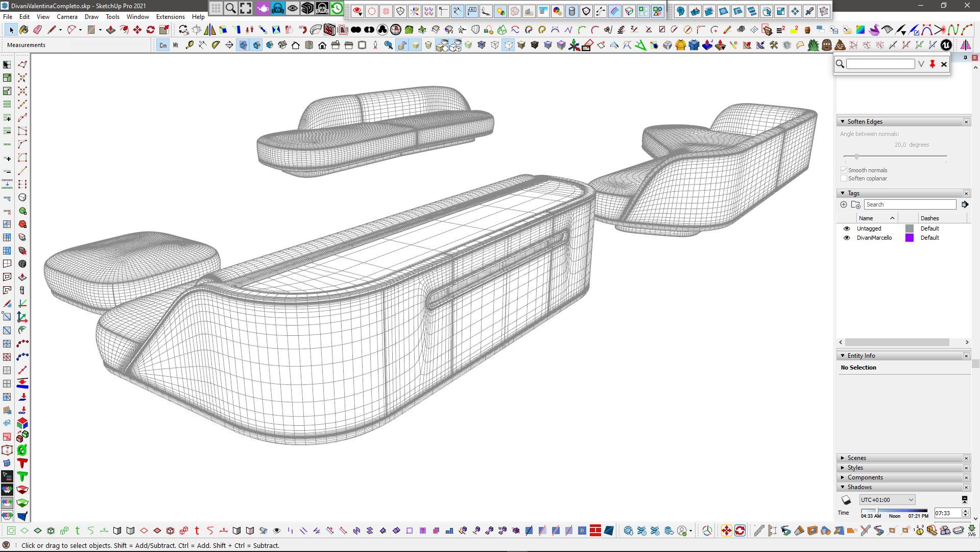This screenshot has width=980, height=552.
Task: Open the File menu
Action: tap(8, 17)
